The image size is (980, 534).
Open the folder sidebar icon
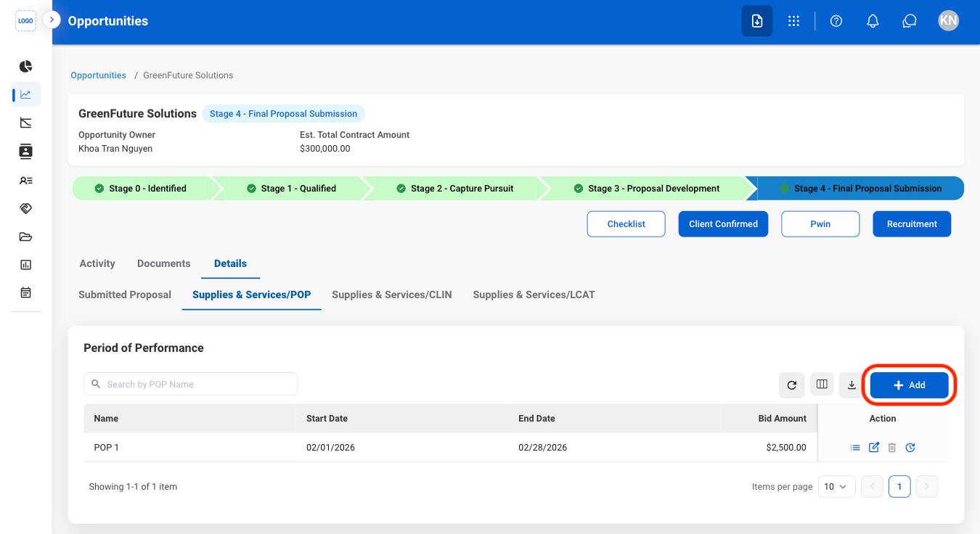pyautogui.click(x=25, y=237)
